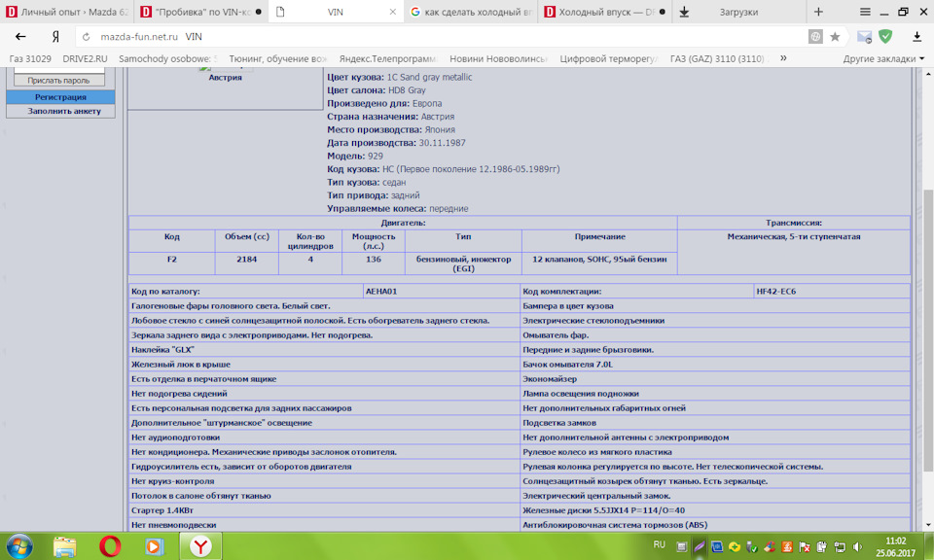Switch to Google как сделать холодный tab
Viewport: 934px width, 560px height.
(x=471, y=12)
